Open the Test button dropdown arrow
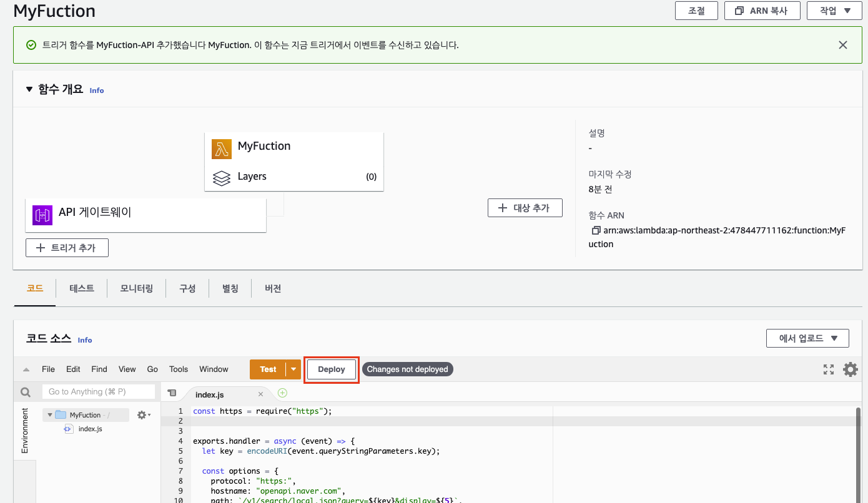 click(x=293, y=369)
